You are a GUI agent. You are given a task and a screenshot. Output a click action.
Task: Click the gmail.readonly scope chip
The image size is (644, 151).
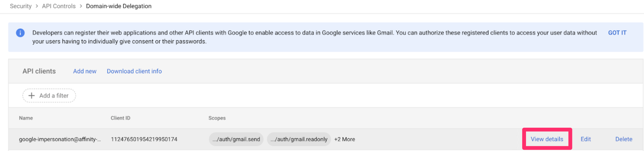tap(299, 139)
